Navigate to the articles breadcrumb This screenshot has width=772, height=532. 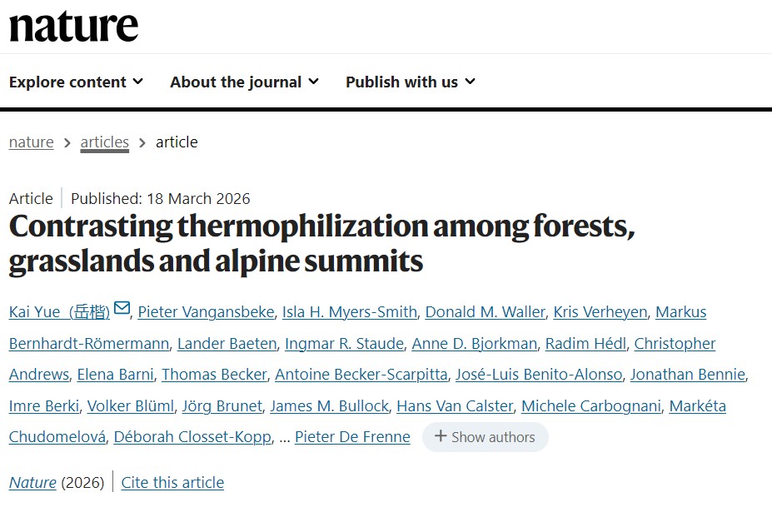coord(104,142)
